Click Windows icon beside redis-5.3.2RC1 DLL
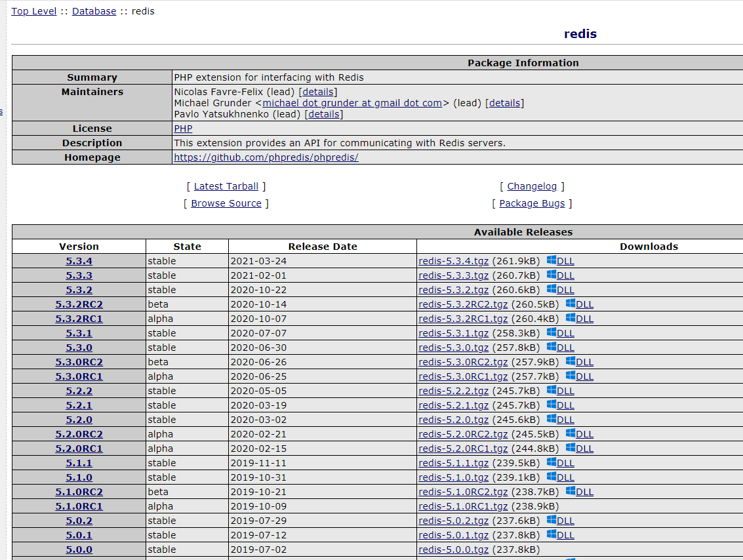The image size is (743, 560). [x=570, y=318]
